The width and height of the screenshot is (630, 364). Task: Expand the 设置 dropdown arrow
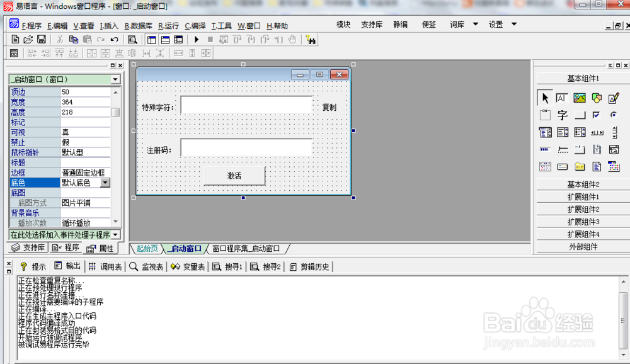(x=514, y=24)
